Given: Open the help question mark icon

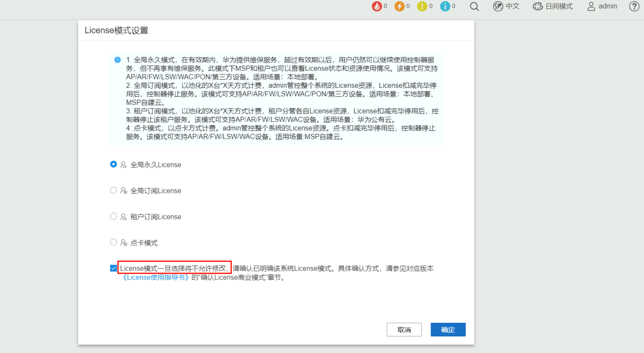Looking at the screenshot, I should (x=634, y=6).
